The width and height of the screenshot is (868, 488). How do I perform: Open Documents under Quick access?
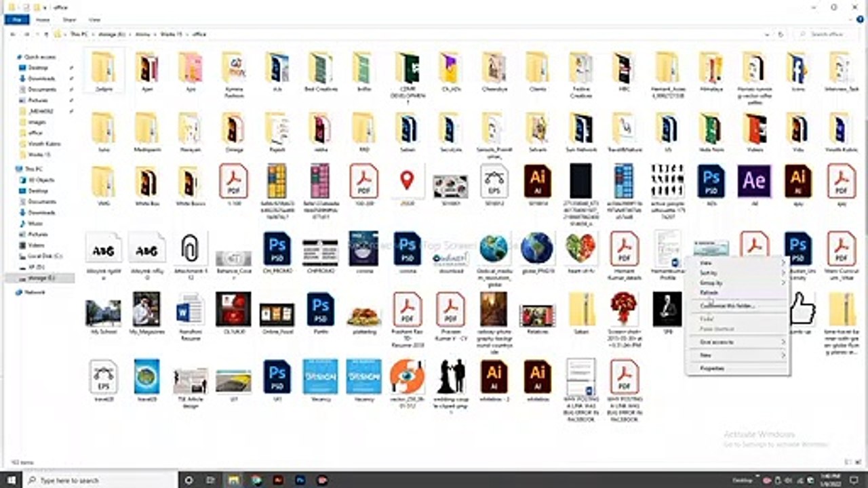click(x=41, y=89)
